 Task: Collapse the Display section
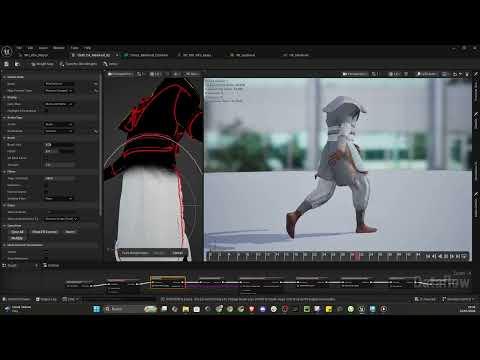click(x=4, y=97)
